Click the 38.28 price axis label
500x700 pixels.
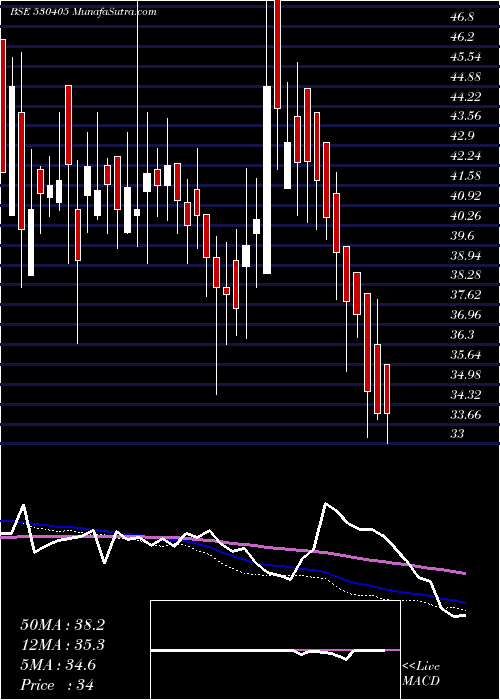[466, 275]
